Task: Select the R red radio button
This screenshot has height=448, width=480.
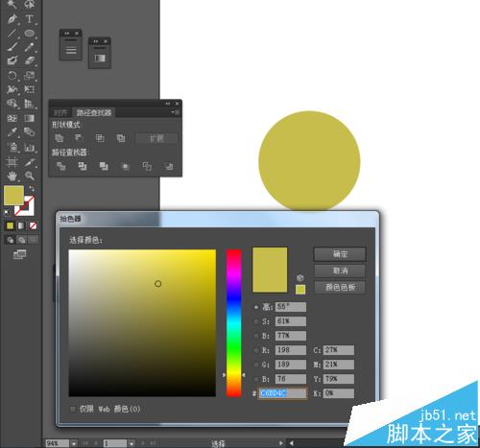Action: click(x=256, y=350)
